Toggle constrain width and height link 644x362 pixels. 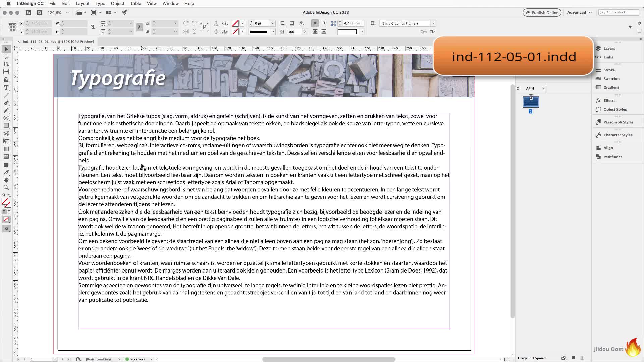coord(93,27)
